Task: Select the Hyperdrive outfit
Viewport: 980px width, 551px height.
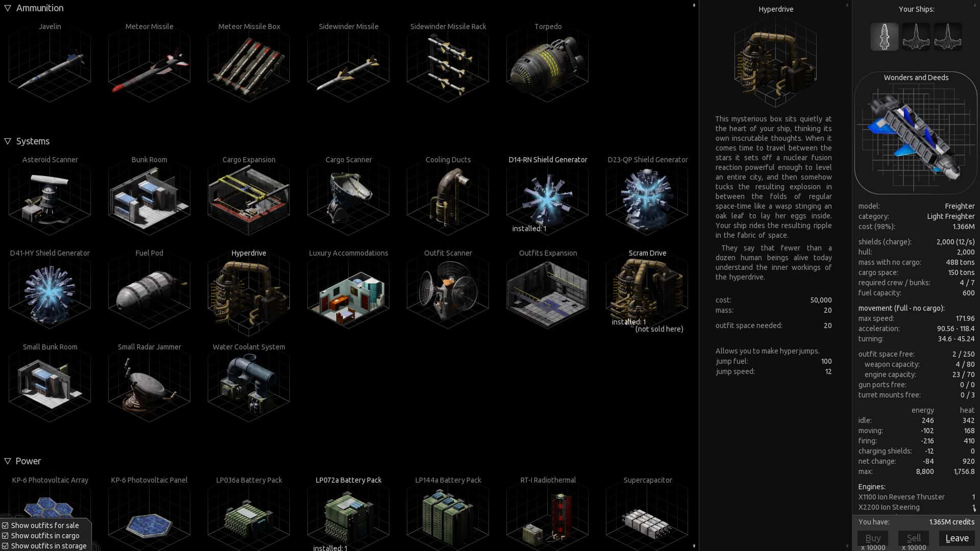Action: click(249, 291)
